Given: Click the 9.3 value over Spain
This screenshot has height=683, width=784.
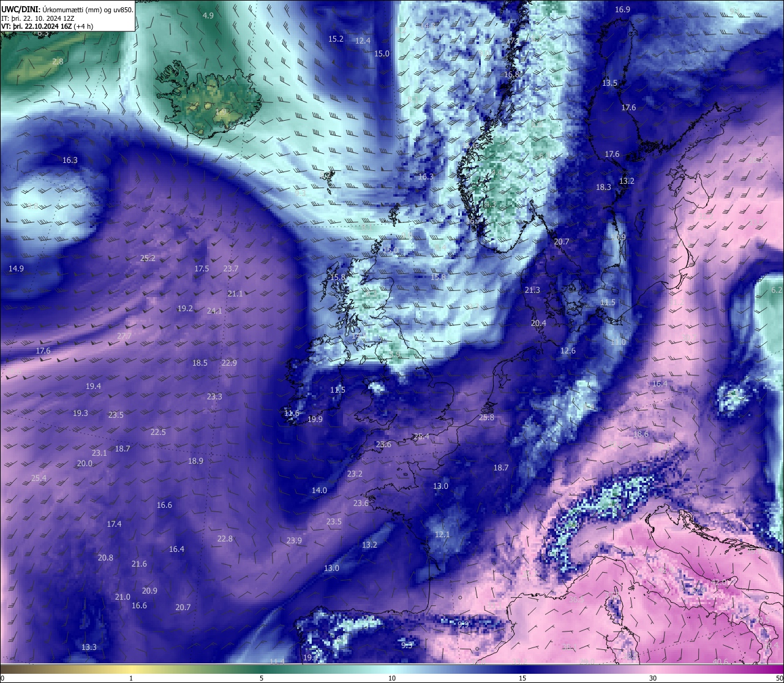Looking at the screenshot, I should pos(407,645).
